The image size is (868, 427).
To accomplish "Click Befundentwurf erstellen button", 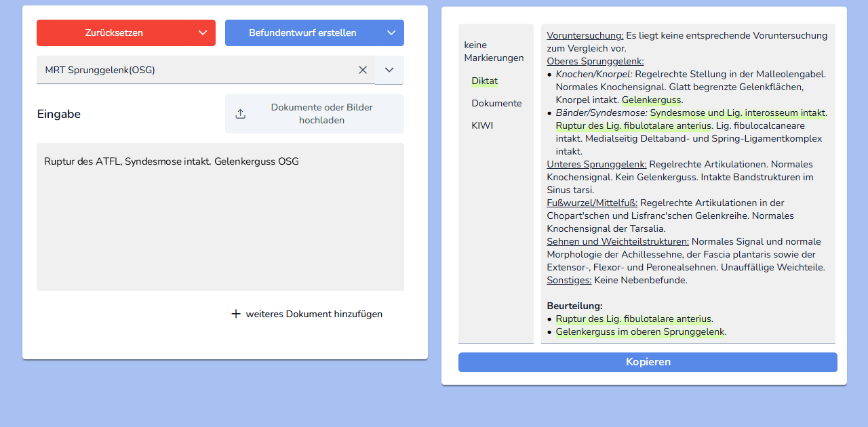I will coord(302,33).
